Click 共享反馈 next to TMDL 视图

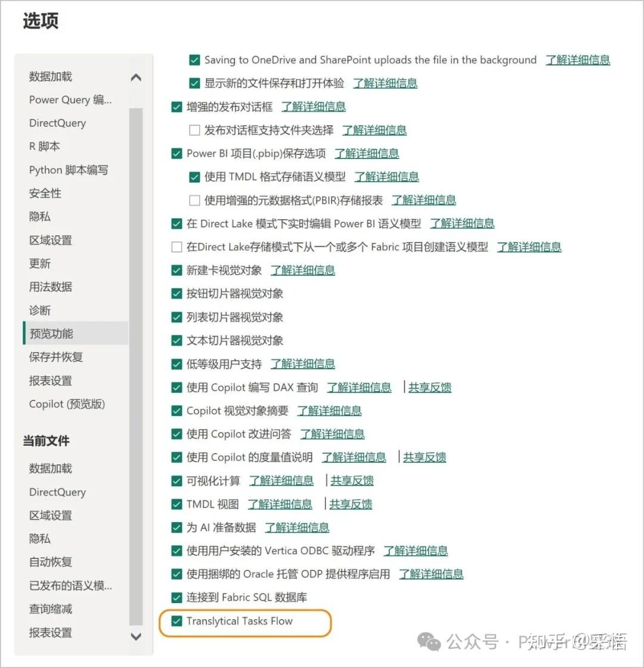click(x=351, y=504)
